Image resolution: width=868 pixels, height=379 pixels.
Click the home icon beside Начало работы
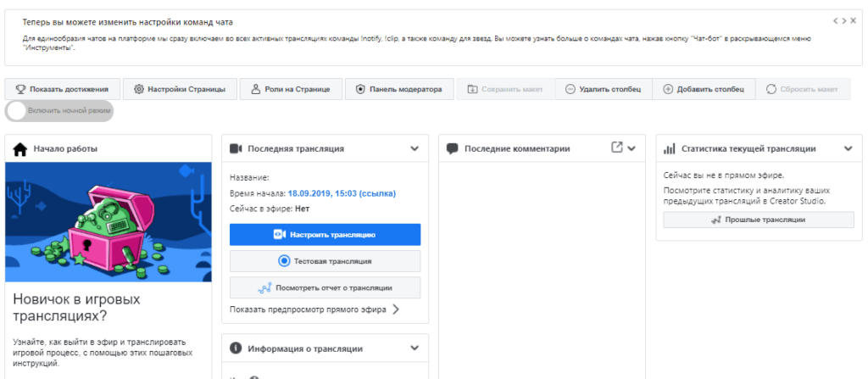(20, 148)
